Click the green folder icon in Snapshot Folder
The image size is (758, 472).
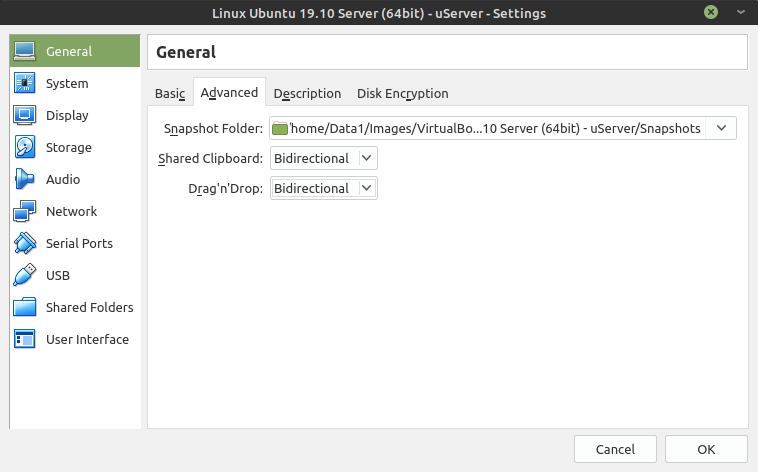point(280,129)
